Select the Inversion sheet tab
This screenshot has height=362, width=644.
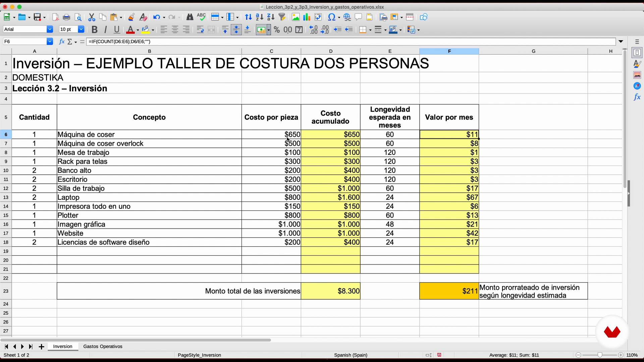click(x=63, y=346)
